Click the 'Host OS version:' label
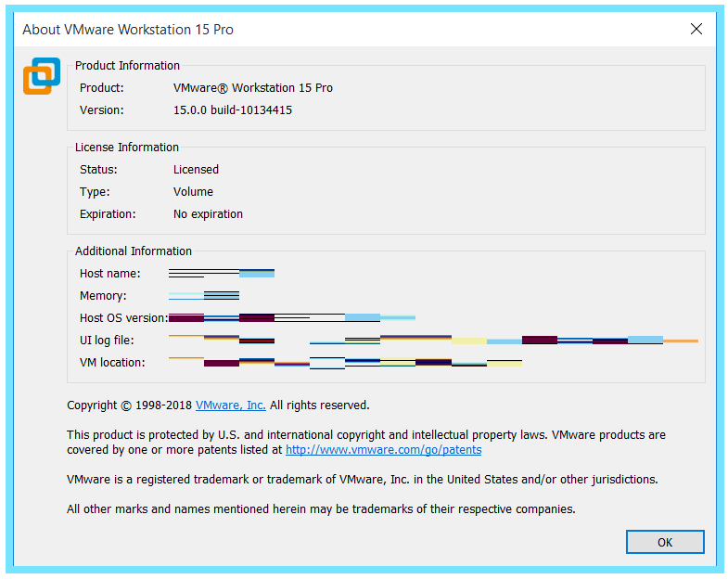 point(124,318)
